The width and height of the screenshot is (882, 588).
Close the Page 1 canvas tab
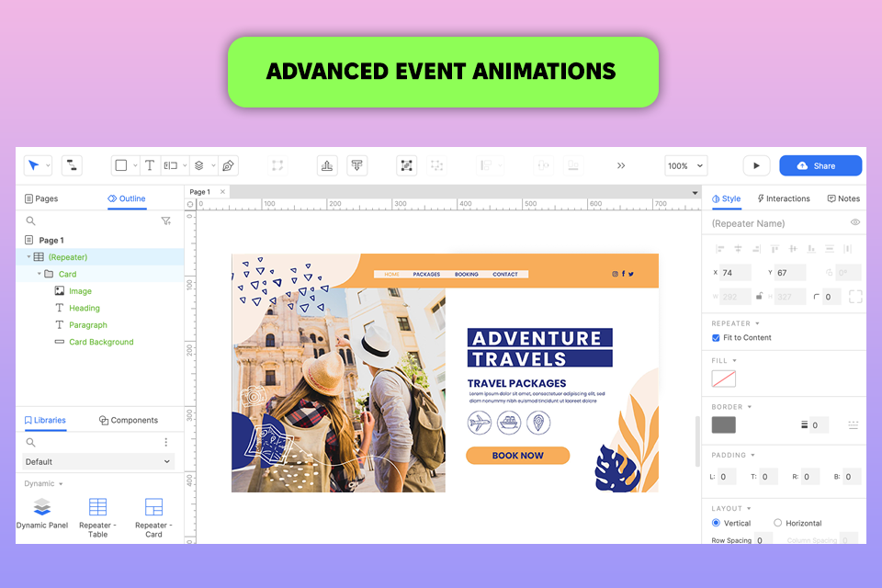click(222, 192)
